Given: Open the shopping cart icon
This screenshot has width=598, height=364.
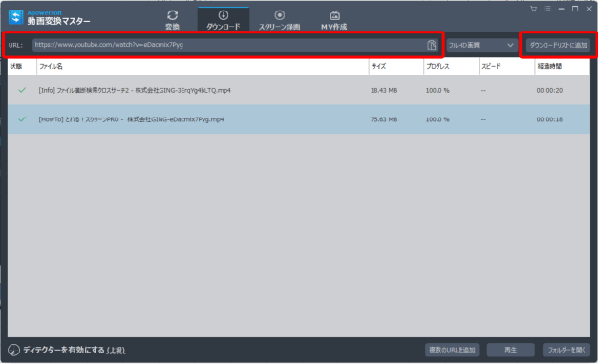Looking at the screenshot, I should click(x=534, y=9).
